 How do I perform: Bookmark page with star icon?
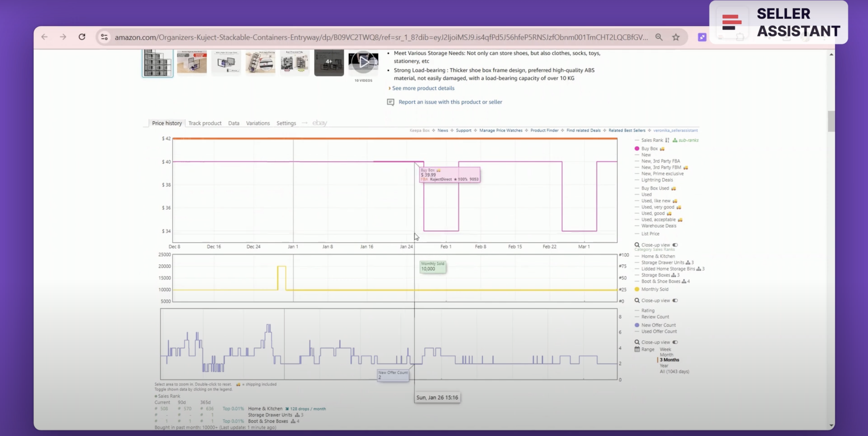coord(676,37)
